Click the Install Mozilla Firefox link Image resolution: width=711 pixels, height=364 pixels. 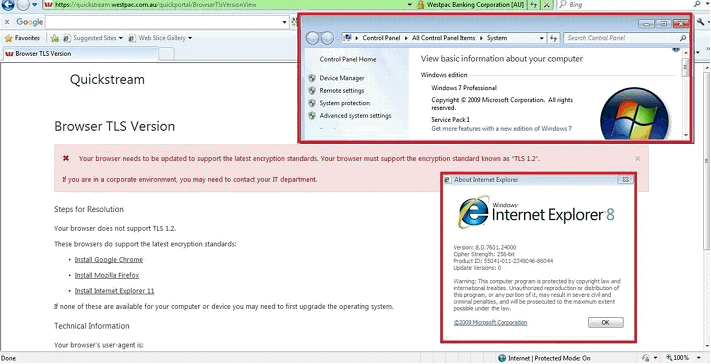pos(107,276)
